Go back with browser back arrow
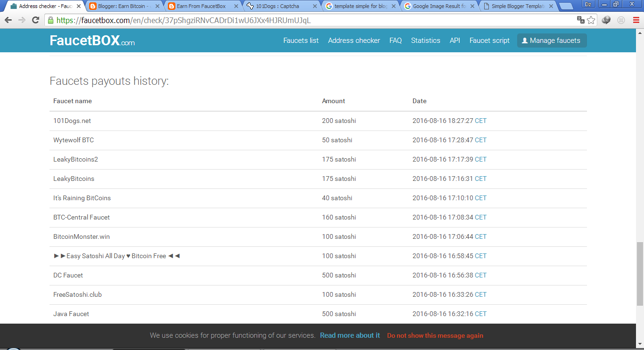 click(8, 20)
